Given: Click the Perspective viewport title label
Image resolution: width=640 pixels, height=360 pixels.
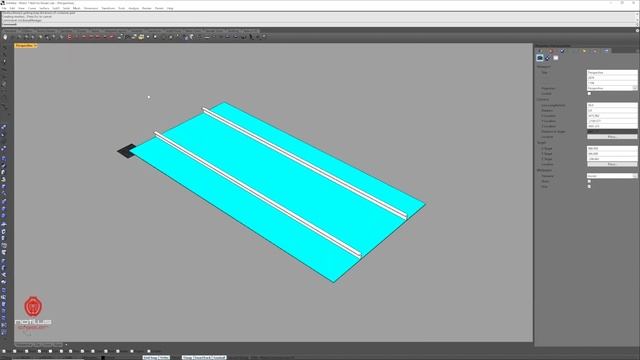Looking at the screenshot, I should [x=24, y=46].
